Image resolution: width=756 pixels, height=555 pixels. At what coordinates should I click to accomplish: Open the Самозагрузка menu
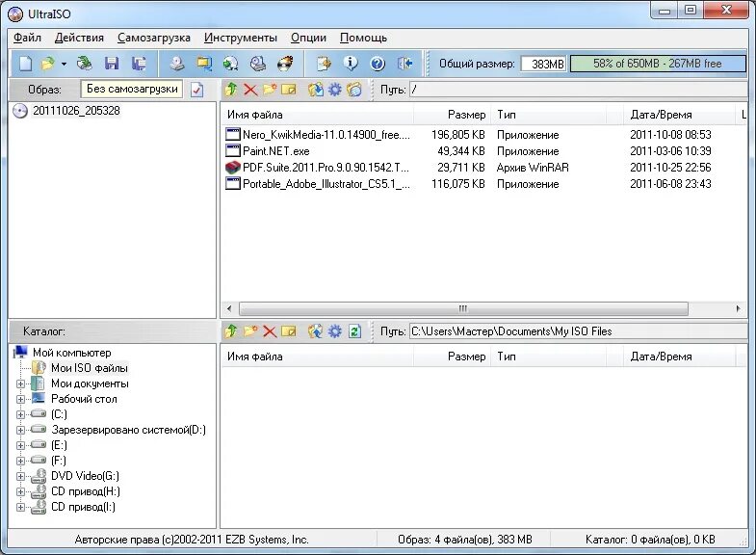pyautogui.click(x=154, y=38)
